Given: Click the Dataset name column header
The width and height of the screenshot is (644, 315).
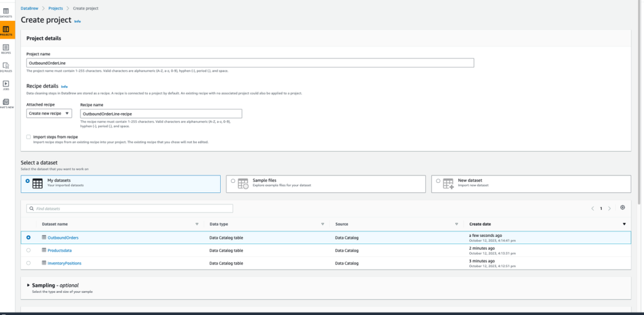Looking at the screenshot, I should point(55,224).
